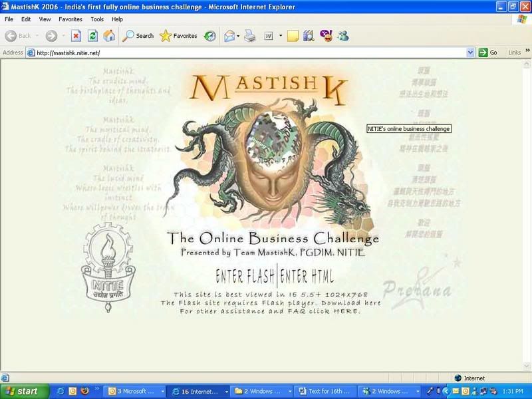Expand the Back button history dropdown

tap(37, 36)
